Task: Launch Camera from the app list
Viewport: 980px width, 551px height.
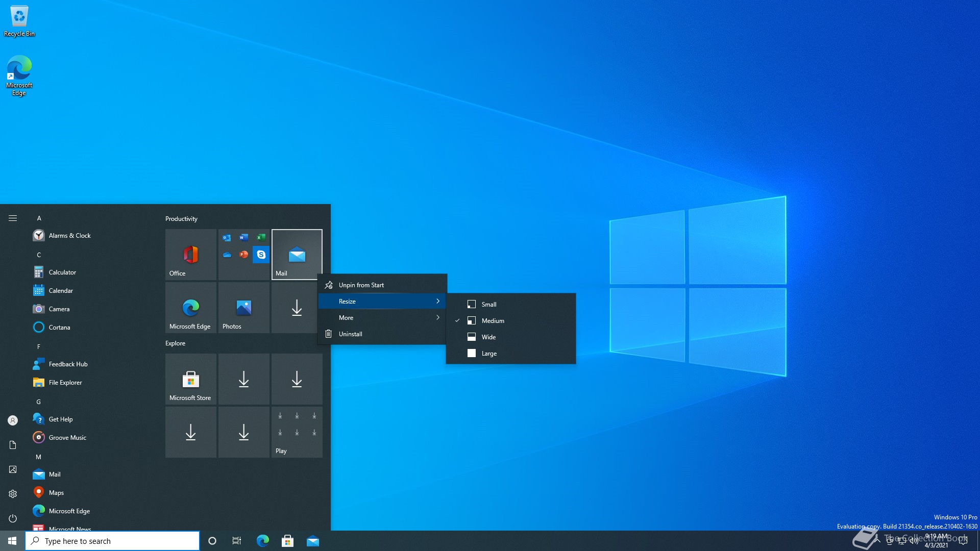Action: pos(92,309)
